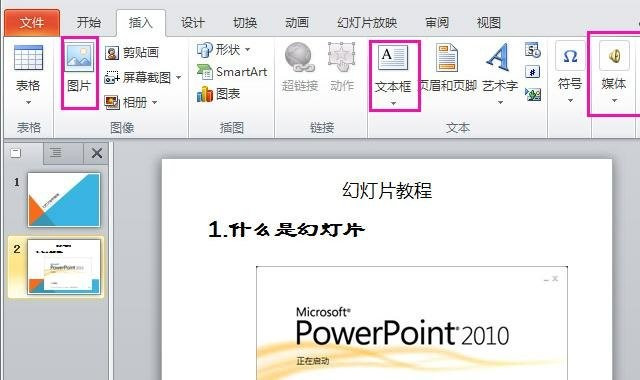Insert a picture with the 图片 icon

click(80, 56)
